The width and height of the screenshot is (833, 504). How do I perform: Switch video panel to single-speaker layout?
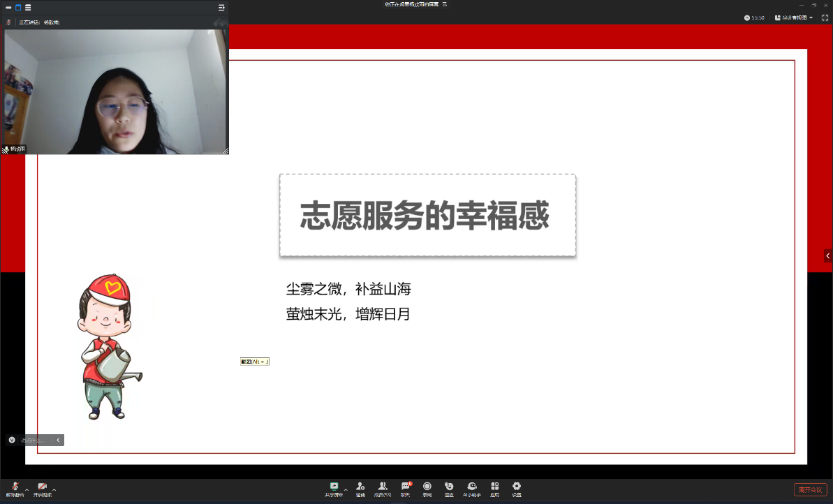pos(18,8)
